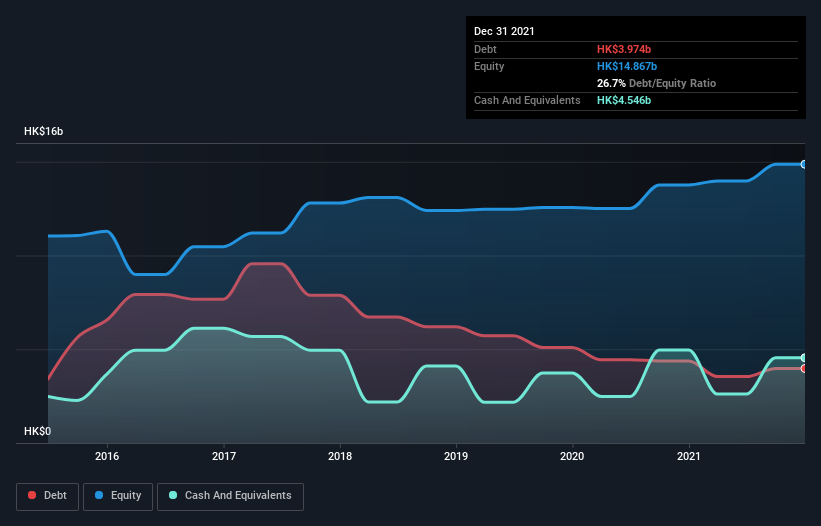This screenshot has height=526, width=821.
Task: Toggle Cash And Equivalents legend button
Action: pyautogui.click(x=230, y=496)
